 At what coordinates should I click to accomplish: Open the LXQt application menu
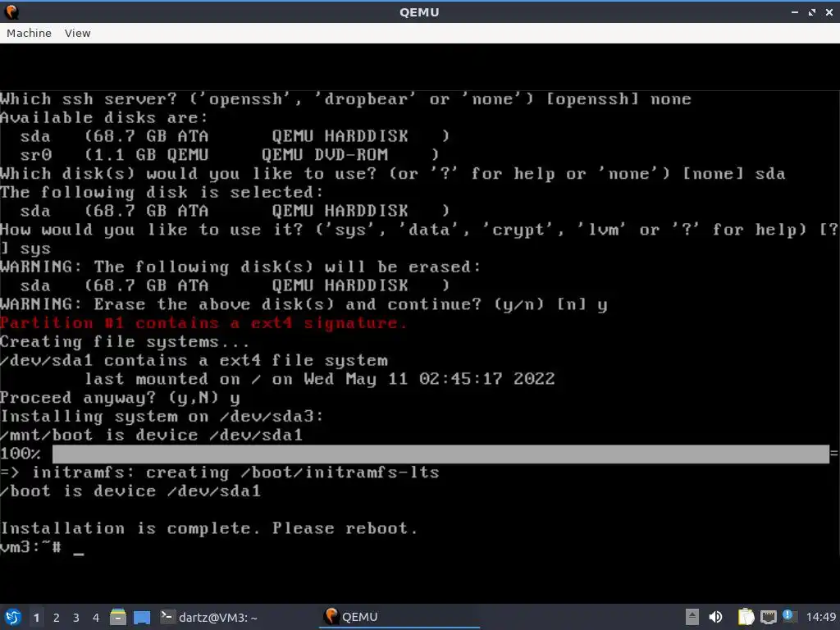click(12, 617)
